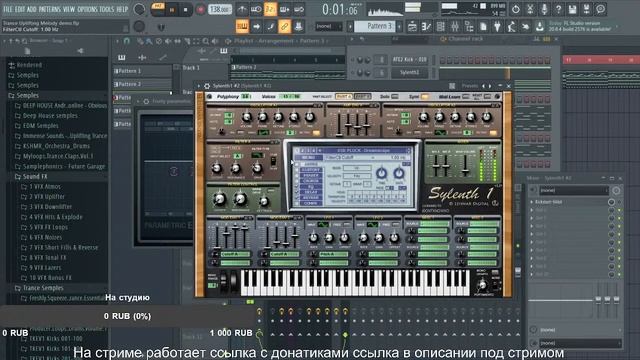Click the 138 tempo field
The width and height of the screenshot is (640, 360).
[x=220, y=9]
